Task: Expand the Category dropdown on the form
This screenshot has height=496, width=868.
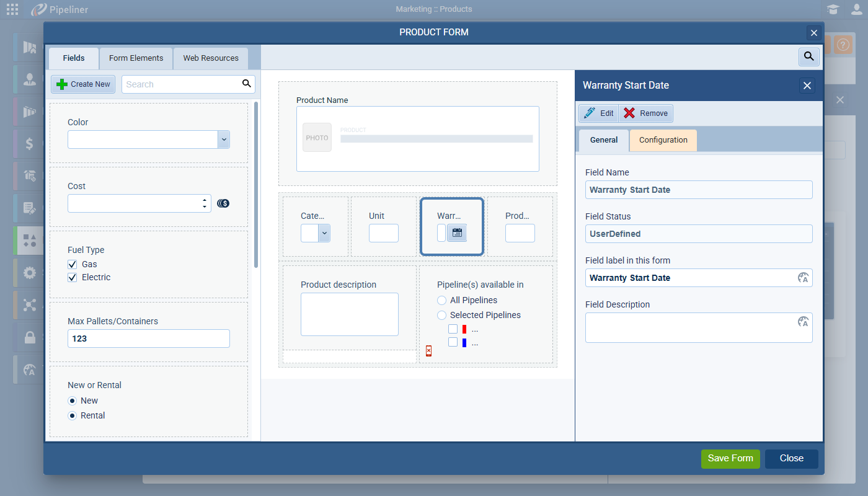Action: [x=324, y=233]
